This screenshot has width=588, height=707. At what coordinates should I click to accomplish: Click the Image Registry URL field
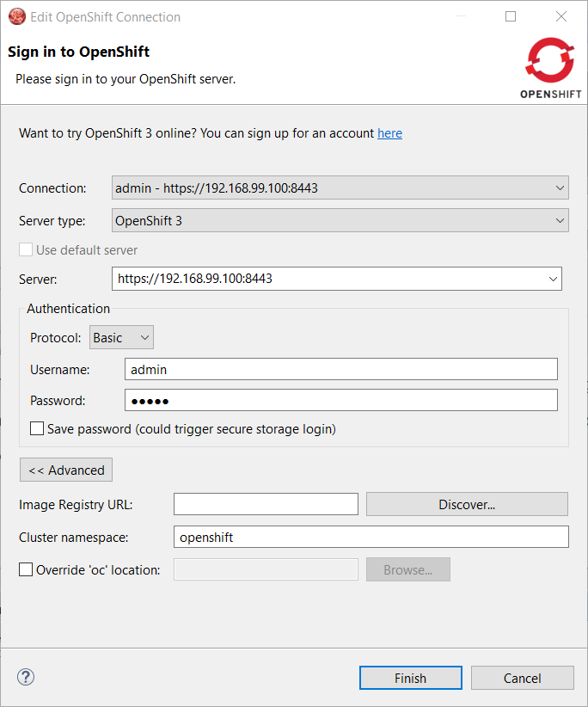[x=266, y=504]
